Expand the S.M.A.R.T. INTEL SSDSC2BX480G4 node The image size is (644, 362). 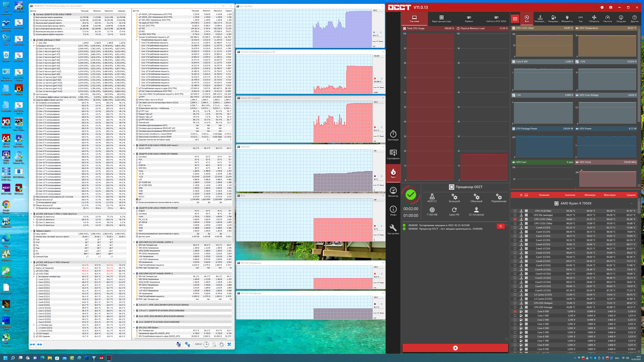point(134,305)
